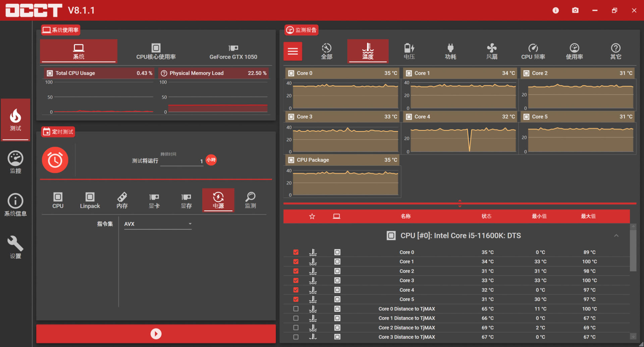
Task: Select the CPU test type
Action: [58, 200]
